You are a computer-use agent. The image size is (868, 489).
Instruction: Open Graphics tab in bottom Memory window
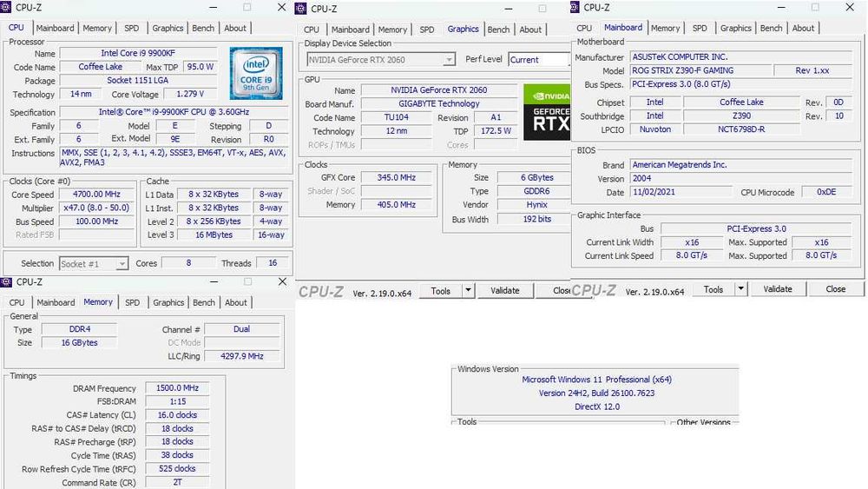[x=168, y=302]
